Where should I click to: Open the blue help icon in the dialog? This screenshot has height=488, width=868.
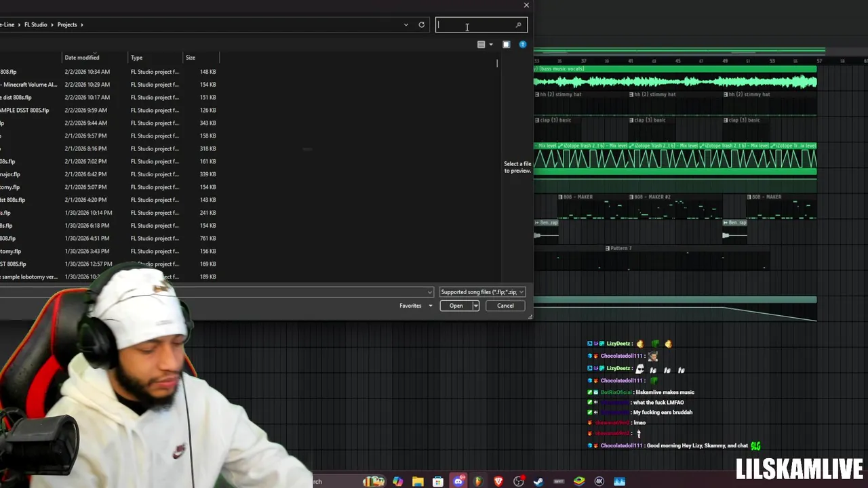click(522, 44)
